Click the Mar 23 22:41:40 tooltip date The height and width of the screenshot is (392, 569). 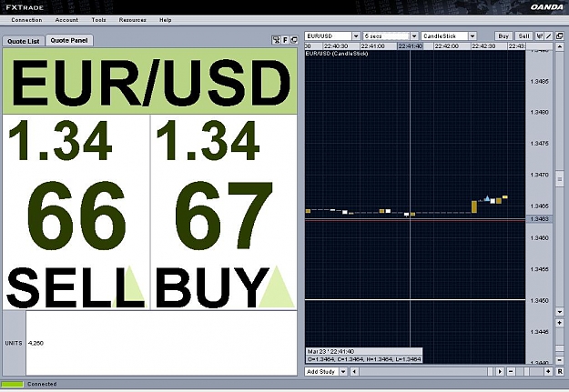click(330, 351)
